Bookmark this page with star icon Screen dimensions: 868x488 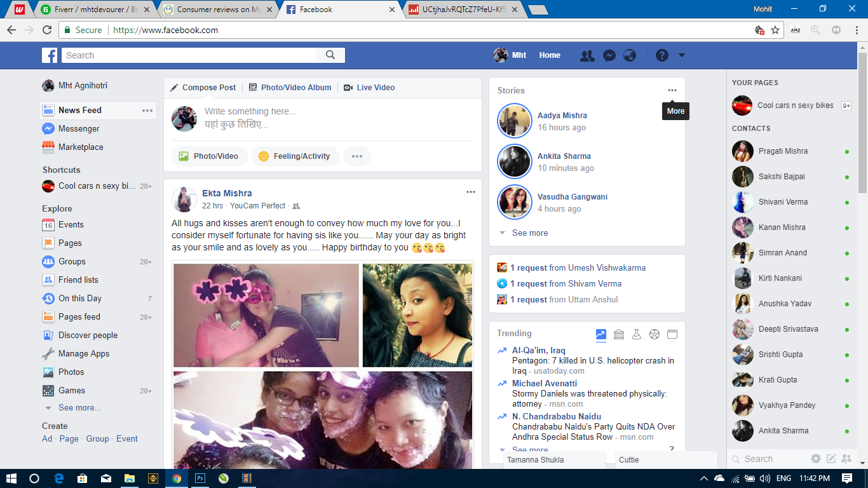pos(775,30)
